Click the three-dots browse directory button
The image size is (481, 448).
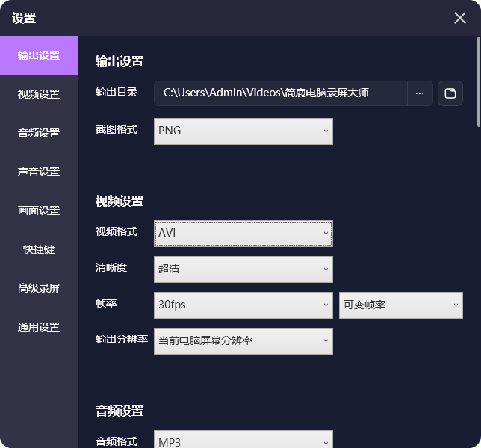tap(420, 93)
